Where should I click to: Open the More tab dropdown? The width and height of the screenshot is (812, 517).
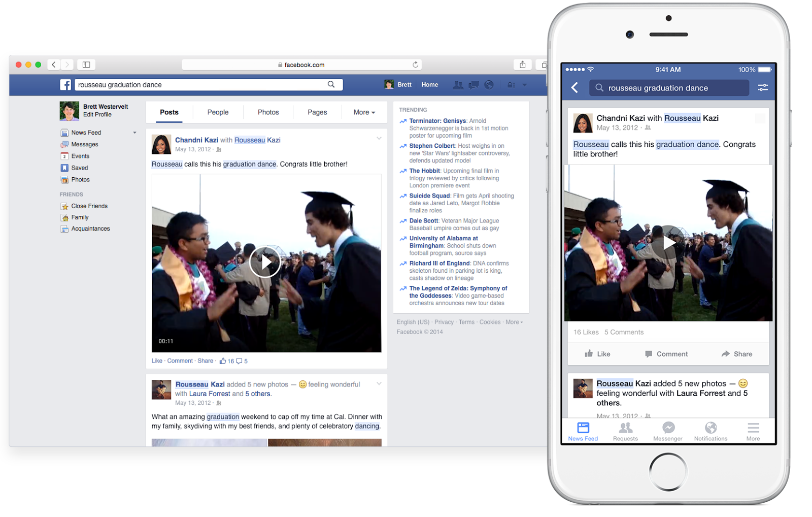point(364,112)
